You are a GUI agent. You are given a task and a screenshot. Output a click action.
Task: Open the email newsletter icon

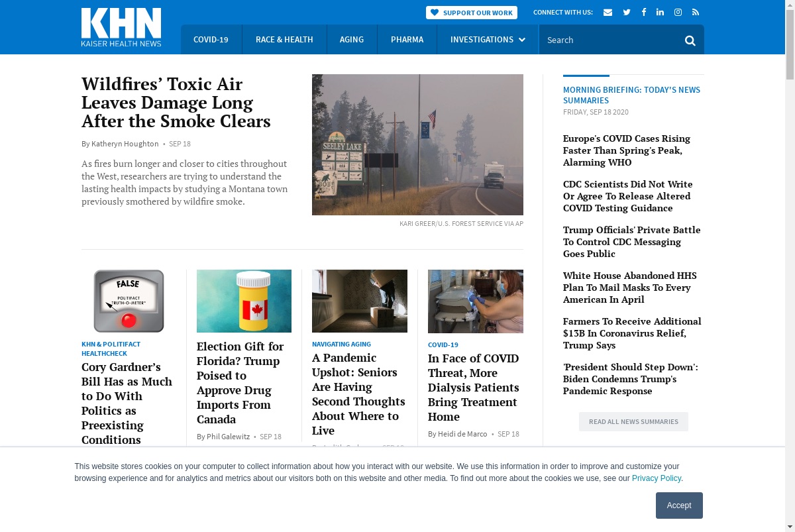point(608,13)
